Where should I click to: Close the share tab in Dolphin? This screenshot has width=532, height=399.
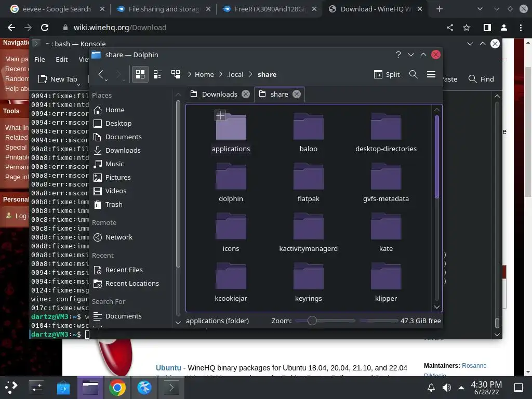tap(297, 94)
